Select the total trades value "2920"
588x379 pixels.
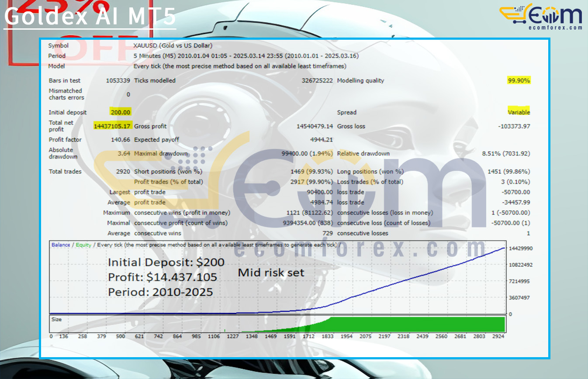click(123, 172)
